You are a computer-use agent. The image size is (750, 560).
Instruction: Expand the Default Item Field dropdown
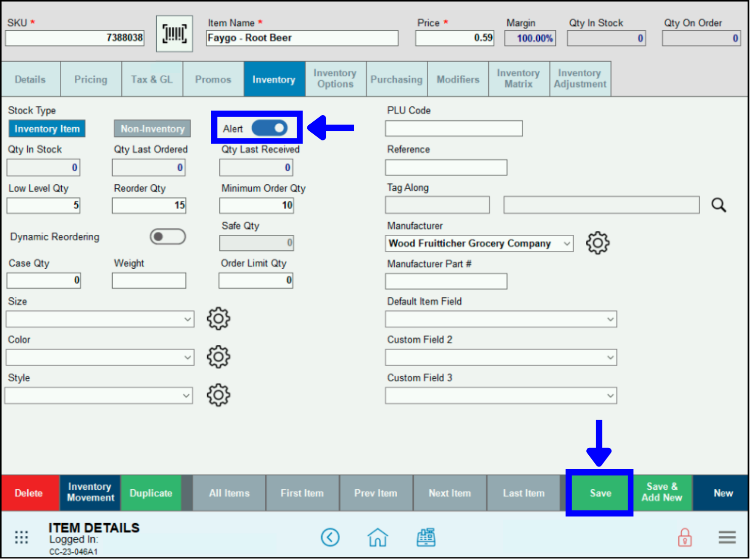tap(610, 319)
